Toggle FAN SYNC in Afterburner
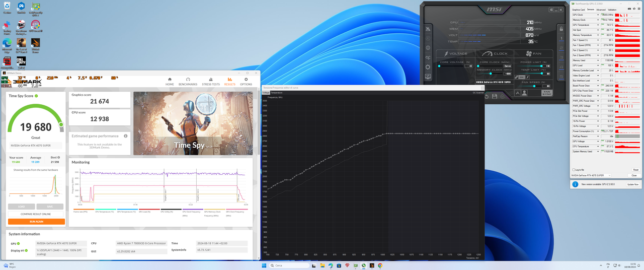Viewport: 644px width, 270px height. click(547, 93)
